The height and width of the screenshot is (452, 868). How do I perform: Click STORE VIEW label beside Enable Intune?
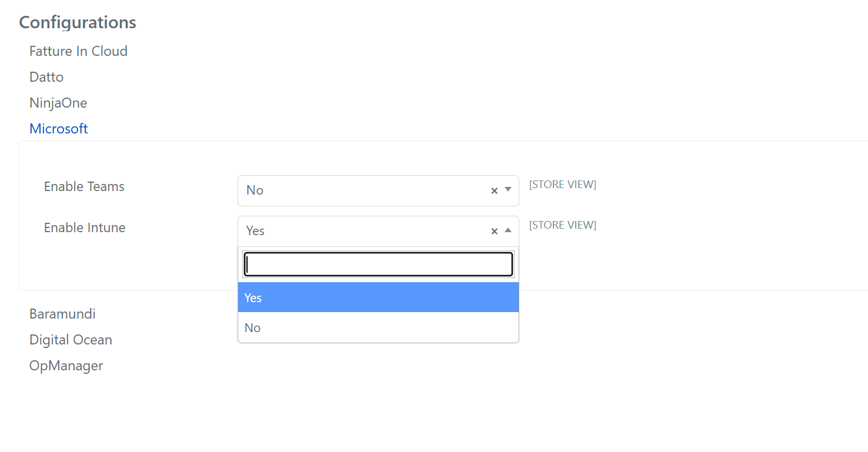coord(563,225)
